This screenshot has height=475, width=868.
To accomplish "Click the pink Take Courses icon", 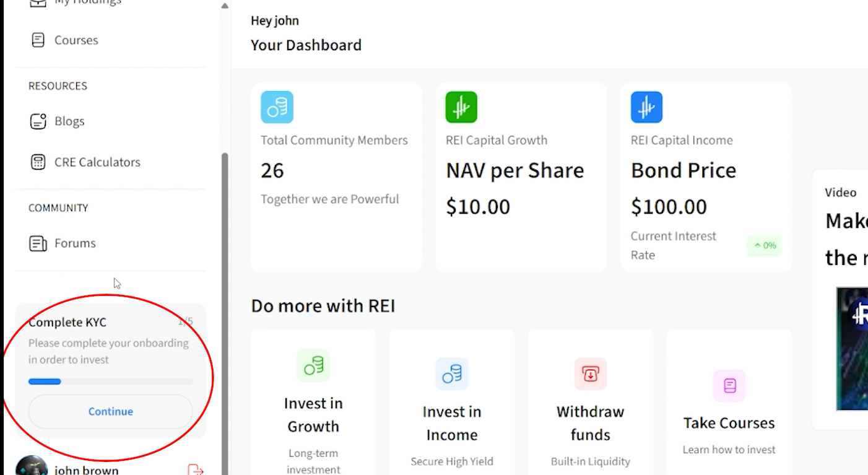I will (x=729, y=385).
